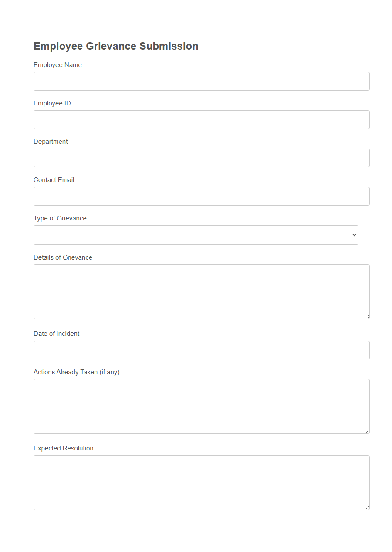Click the resize grip of Actions Already Taken
392x552 pixels.
coord(368,431)
